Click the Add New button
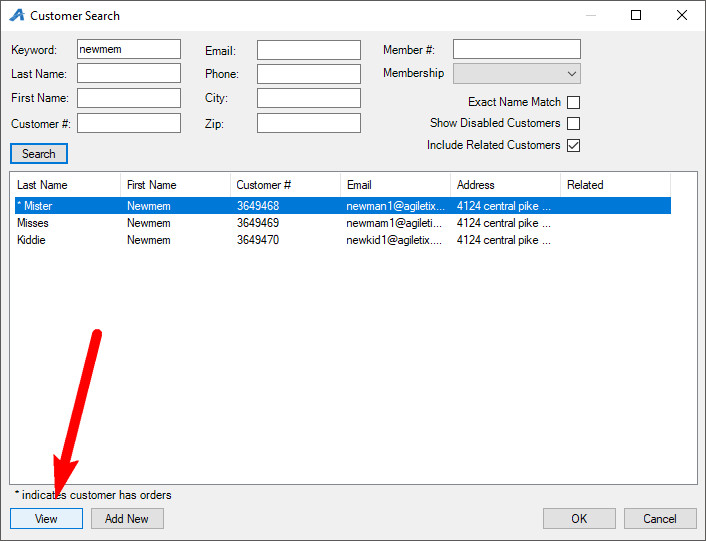 point(127,518)
